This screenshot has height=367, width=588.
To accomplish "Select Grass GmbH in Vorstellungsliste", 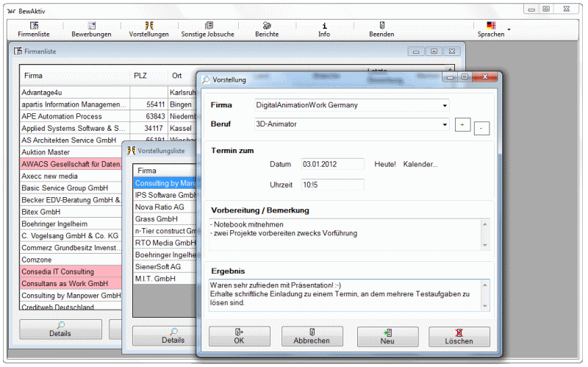I will tap(165, 219).
